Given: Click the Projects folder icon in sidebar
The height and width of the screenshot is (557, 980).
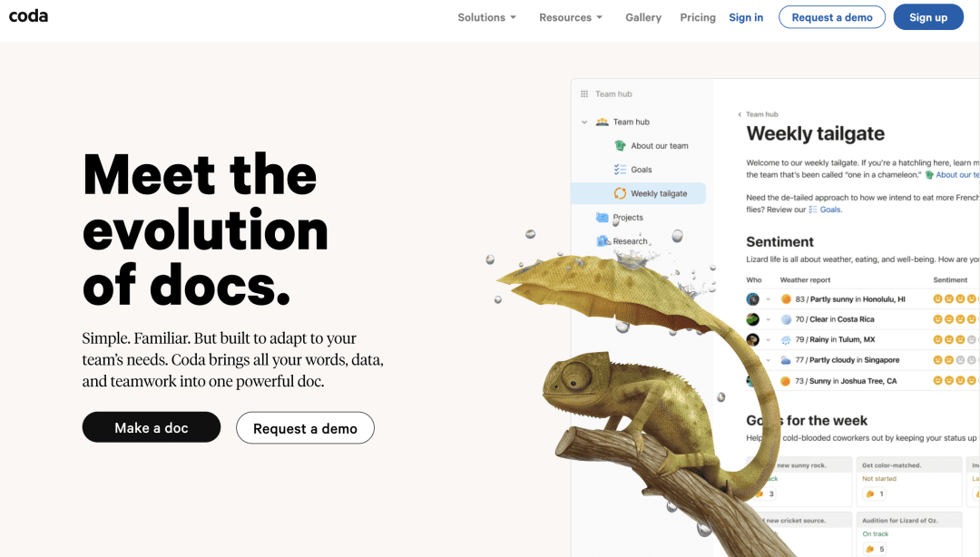Looking at the screenshot, I should [x=602, y=218].
